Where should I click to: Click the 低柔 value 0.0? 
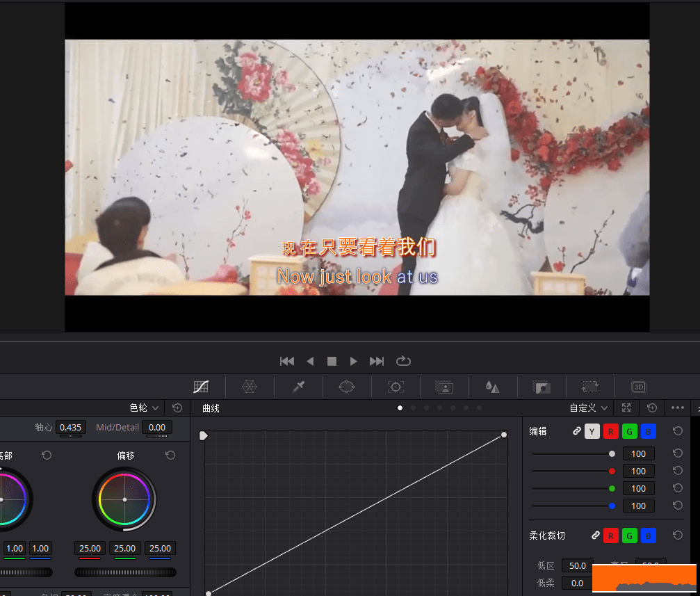pyautogui.click(x=577, y=583)
